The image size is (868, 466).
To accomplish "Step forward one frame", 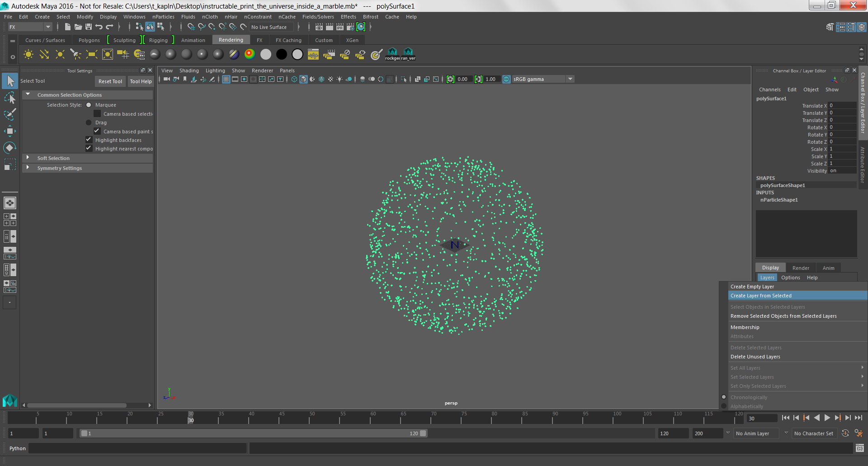I will pos(848,418).
